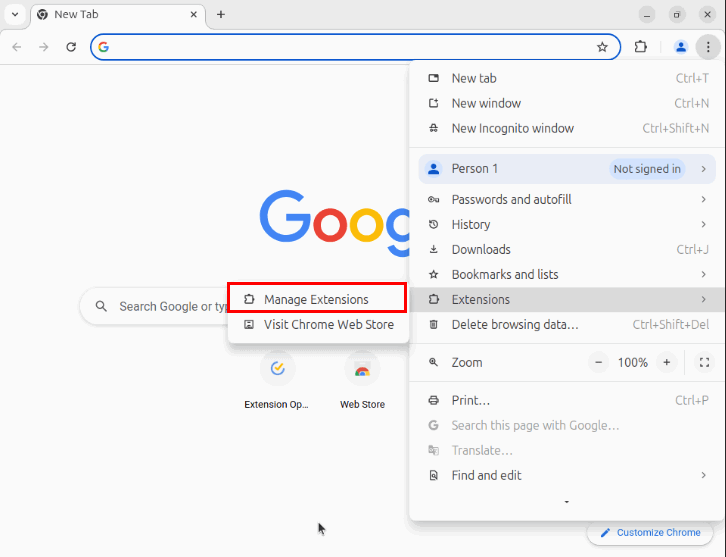Select Delete browsing data menu item

pos(567,325)
